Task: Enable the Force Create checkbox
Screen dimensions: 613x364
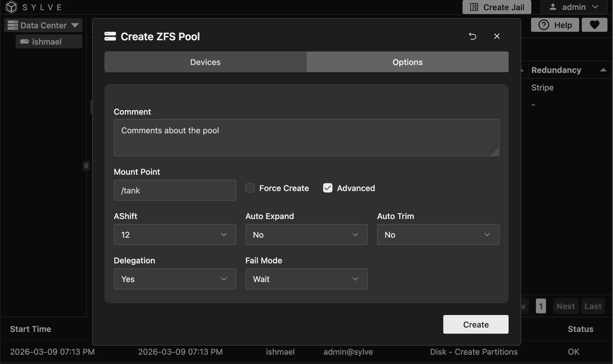Action: 250,188
